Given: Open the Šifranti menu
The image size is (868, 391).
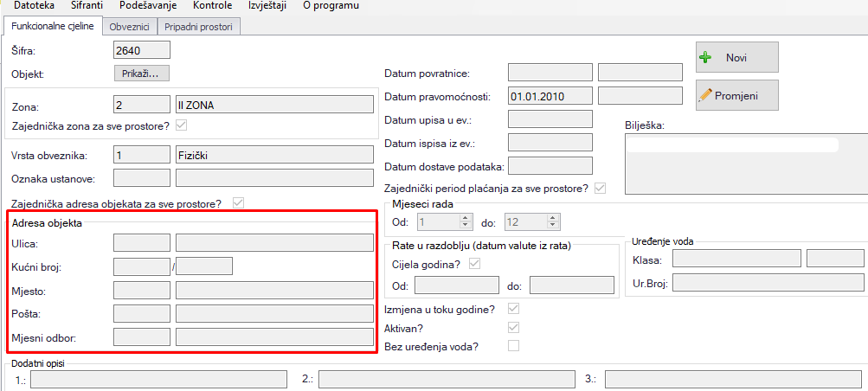Looking at the screenshot, I should coord(87,5).
